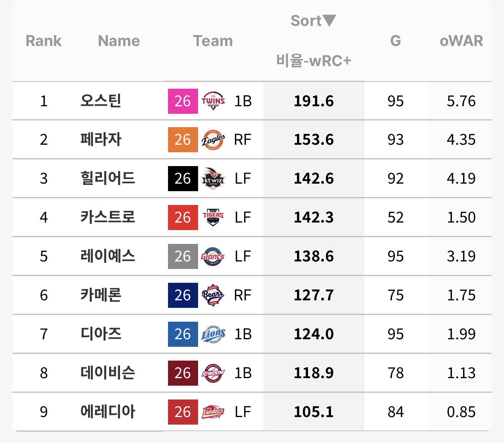Open player 오스틴's page
The image size is (504, 443).
[x=101, y=100]
